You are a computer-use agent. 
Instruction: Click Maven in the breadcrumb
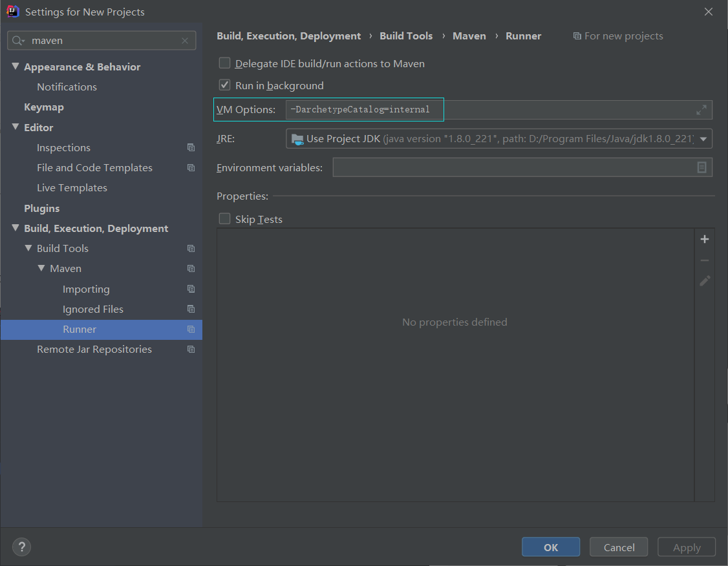point(469,36)
